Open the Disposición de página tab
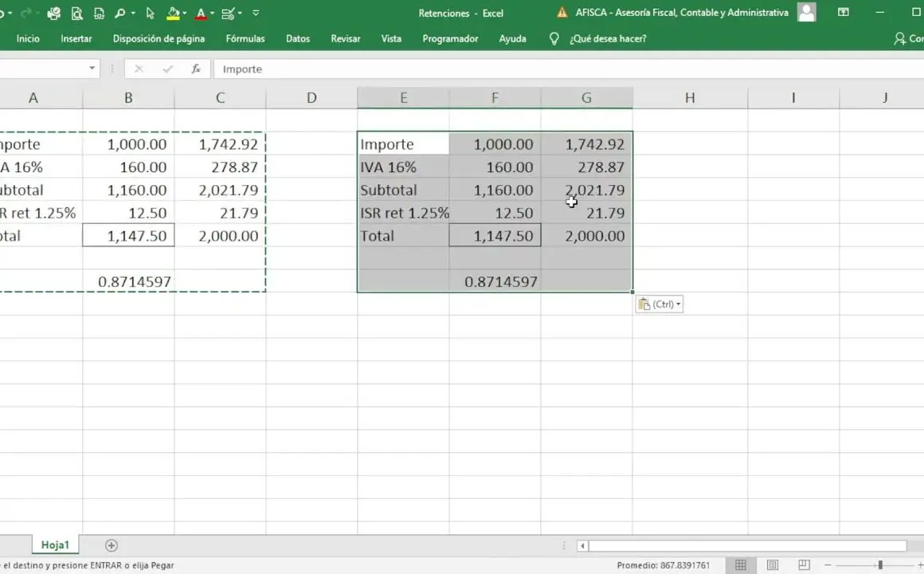The image size is (924, 574). point(159,39)
